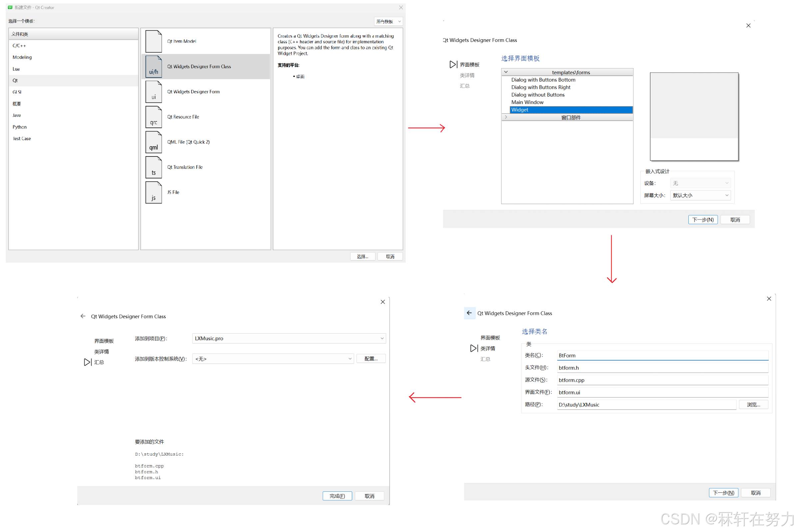The height and width of the screenshot is (532, 797).
Task: Click the ui Qt Widgets Designer Form icon
Action: [154, 92]
